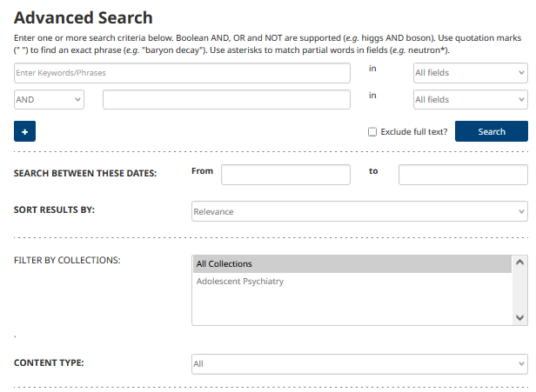Click the second keyword input field
536x392 pixels.
(226, 100)
